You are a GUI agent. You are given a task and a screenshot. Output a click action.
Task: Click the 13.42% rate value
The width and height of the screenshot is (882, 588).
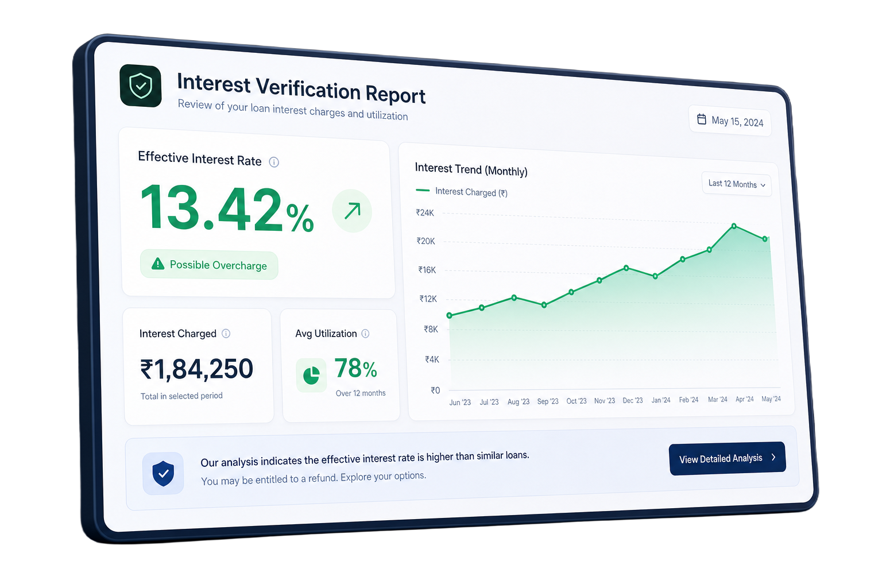pos(227,210)
